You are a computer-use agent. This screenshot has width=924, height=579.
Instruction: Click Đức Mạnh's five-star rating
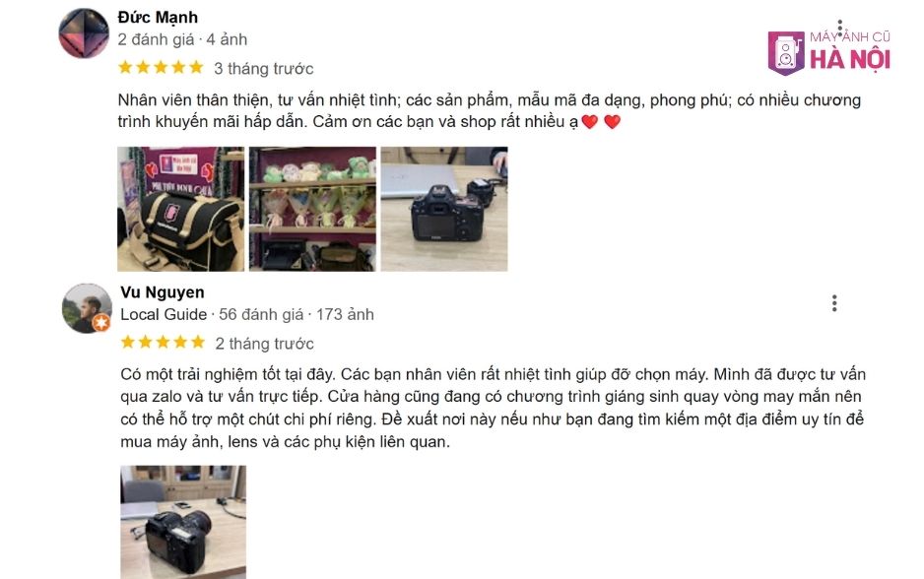(x=161, y=68)
